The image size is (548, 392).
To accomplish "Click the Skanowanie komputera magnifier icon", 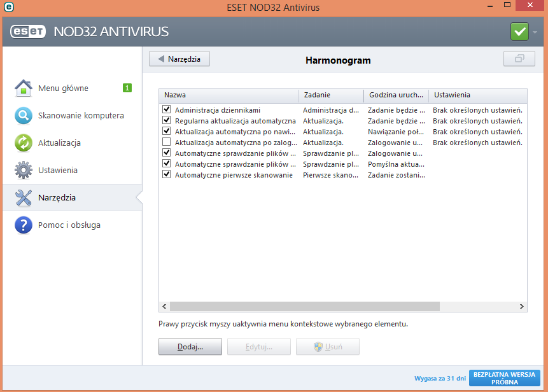I will pos(24,116).
